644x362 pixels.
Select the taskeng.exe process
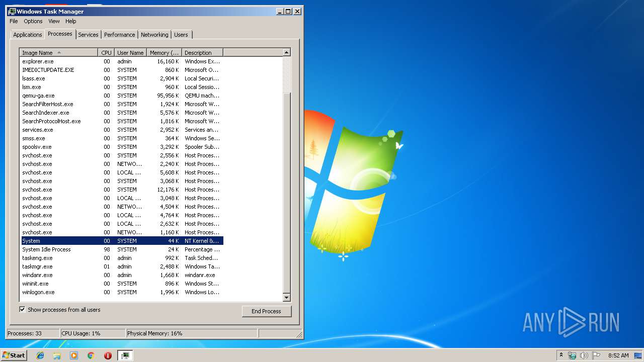(x=121, y=258)
